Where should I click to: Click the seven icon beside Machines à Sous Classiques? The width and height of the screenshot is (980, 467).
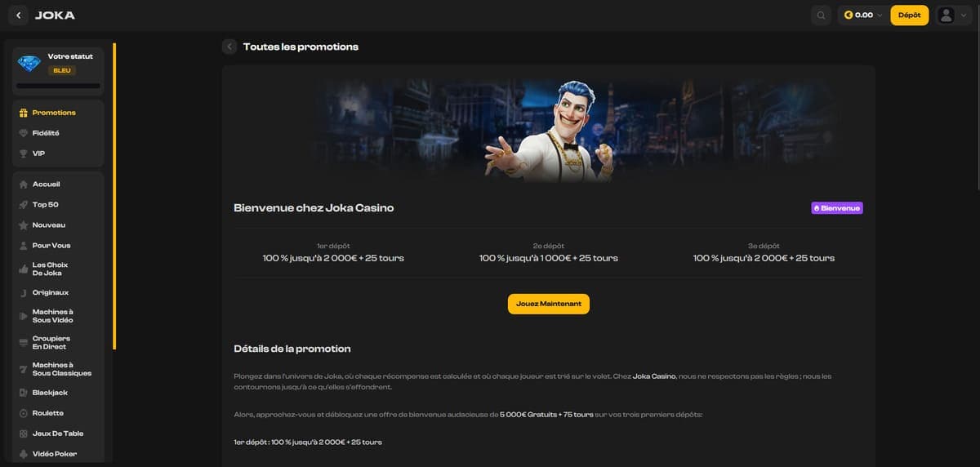23,369
